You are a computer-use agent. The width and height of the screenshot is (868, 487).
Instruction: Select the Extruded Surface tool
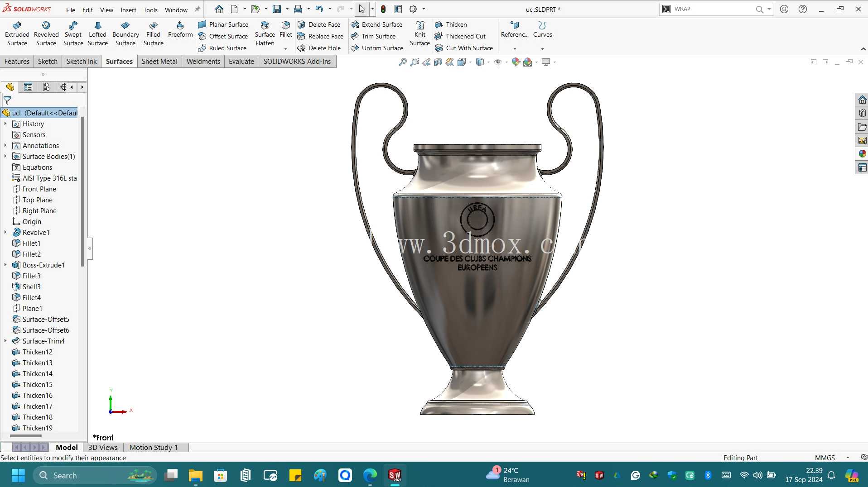(17, 34)
